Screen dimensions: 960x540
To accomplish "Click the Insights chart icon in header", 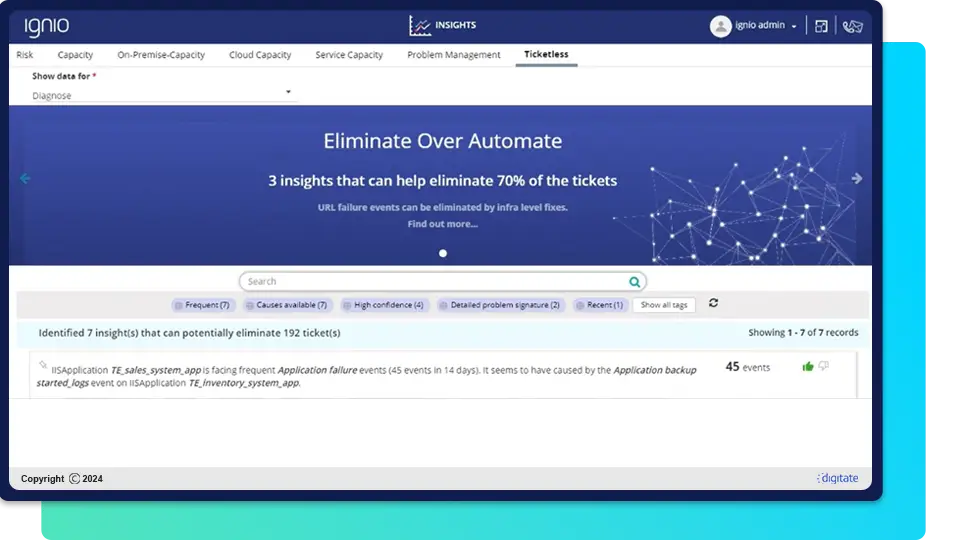I will click(420, 26).
